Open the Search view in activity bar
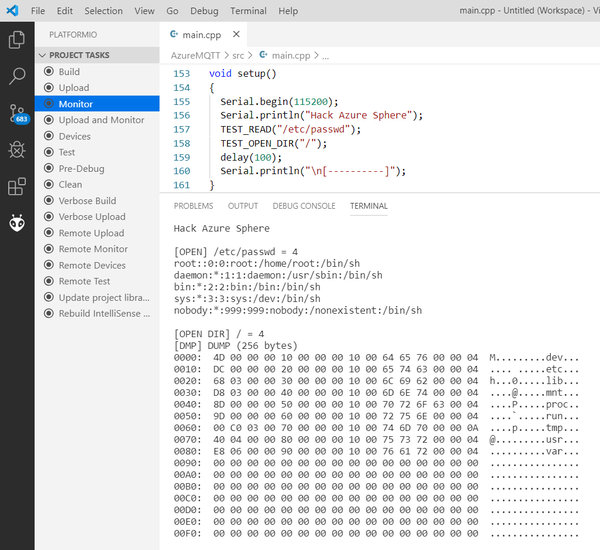The image size is (600, 550). [17, 76]
